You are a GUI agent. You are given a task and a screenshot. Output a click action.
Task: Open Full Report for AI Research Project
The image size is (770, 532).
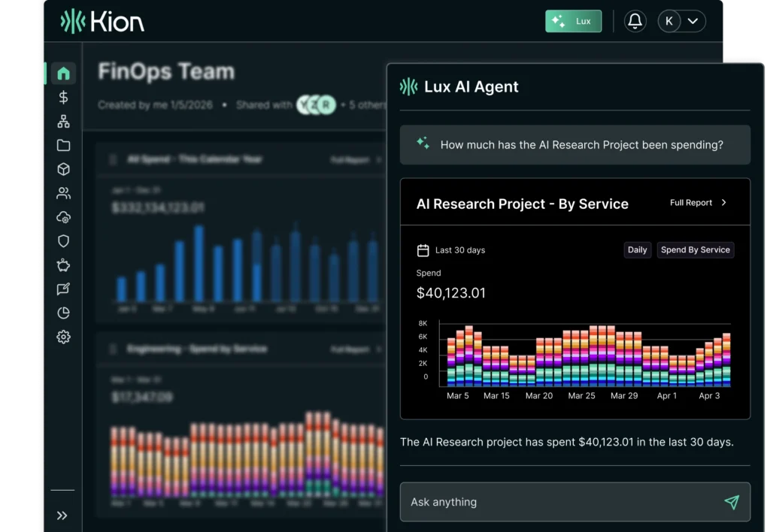[x=698, y=203]
